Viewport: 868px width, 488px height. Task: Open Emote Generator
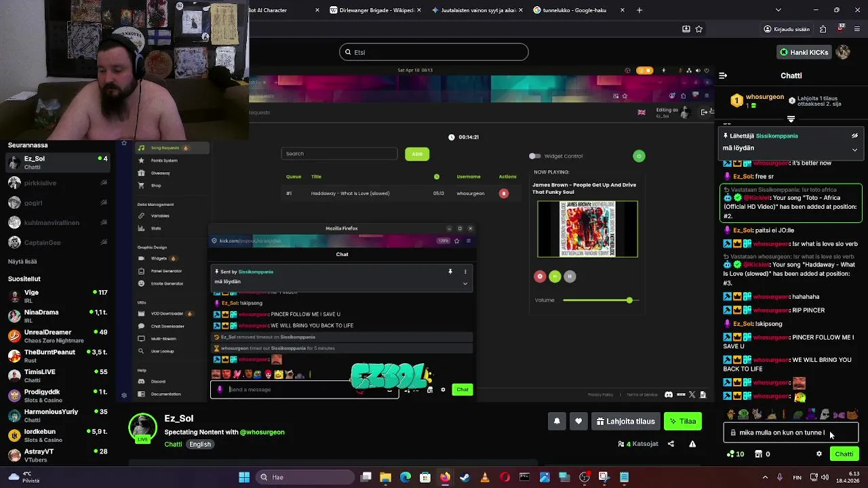(x=167, y=283)
